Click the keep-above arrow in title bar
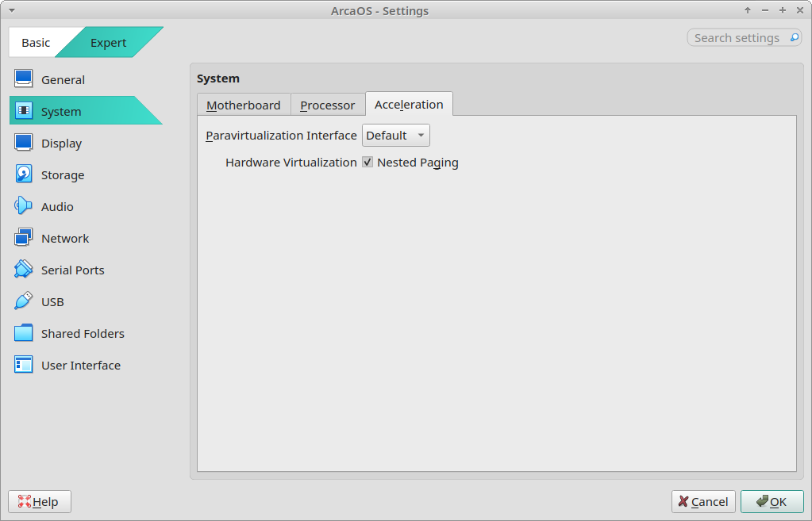The image size is (812, 521). (747, 10)
